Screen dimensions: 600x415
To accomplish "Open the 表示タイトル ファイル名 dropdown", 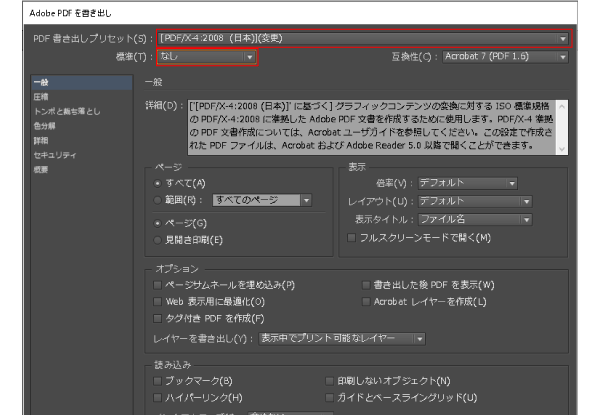I will [x=474, y=220].
